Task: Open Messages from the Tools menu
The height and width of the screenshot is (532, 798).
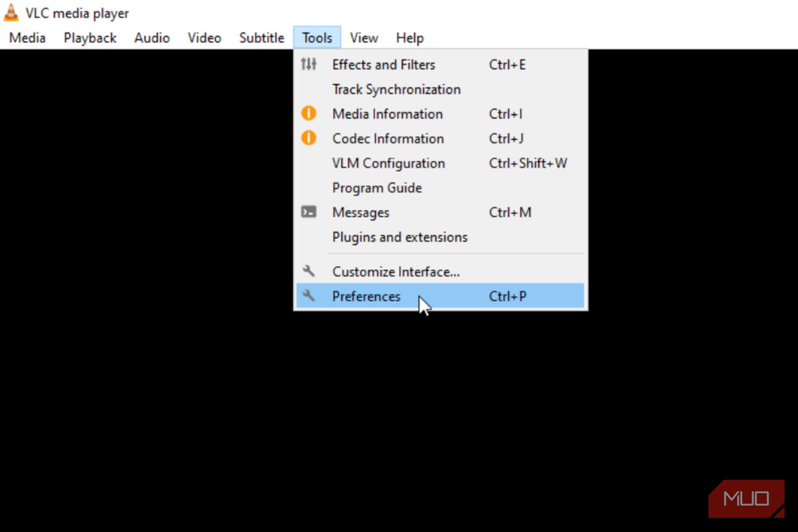Action: point(440,212)
